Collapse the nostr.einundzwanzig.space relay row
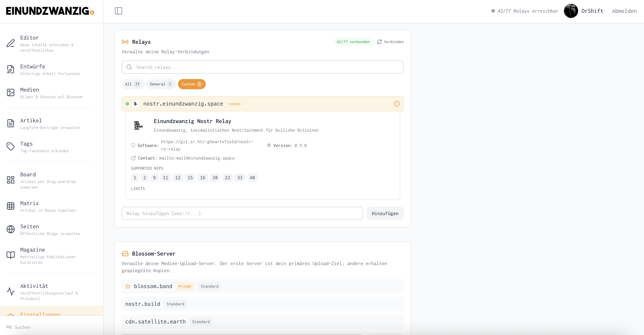This screenshot has width=644, height=335. (x=263, y=104)
